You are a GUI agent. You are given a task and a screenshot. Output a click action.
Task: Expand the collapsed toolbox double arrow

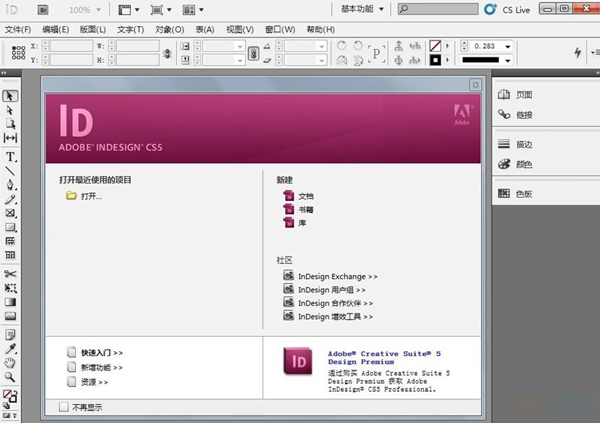3,72
